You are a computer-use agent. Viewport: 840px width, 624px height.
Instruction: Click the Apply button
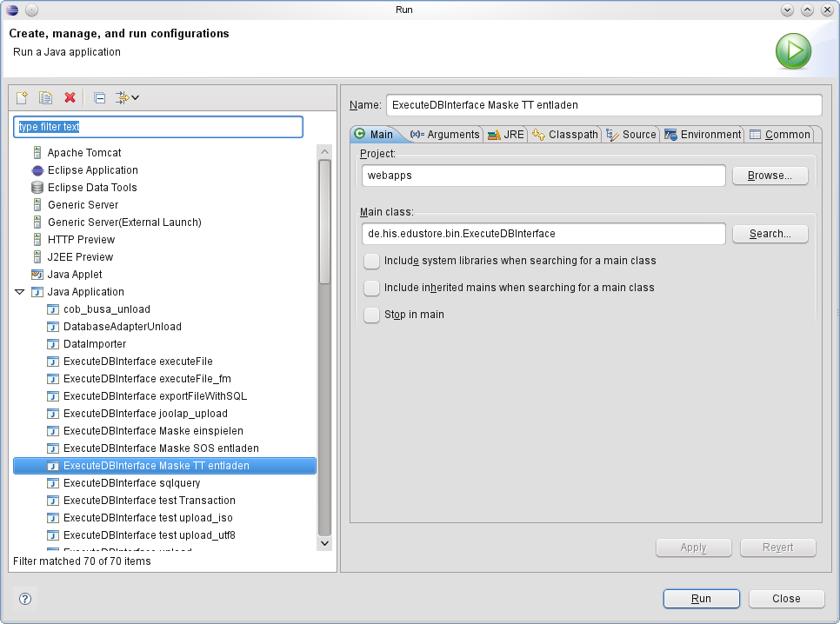coord(693,548)
